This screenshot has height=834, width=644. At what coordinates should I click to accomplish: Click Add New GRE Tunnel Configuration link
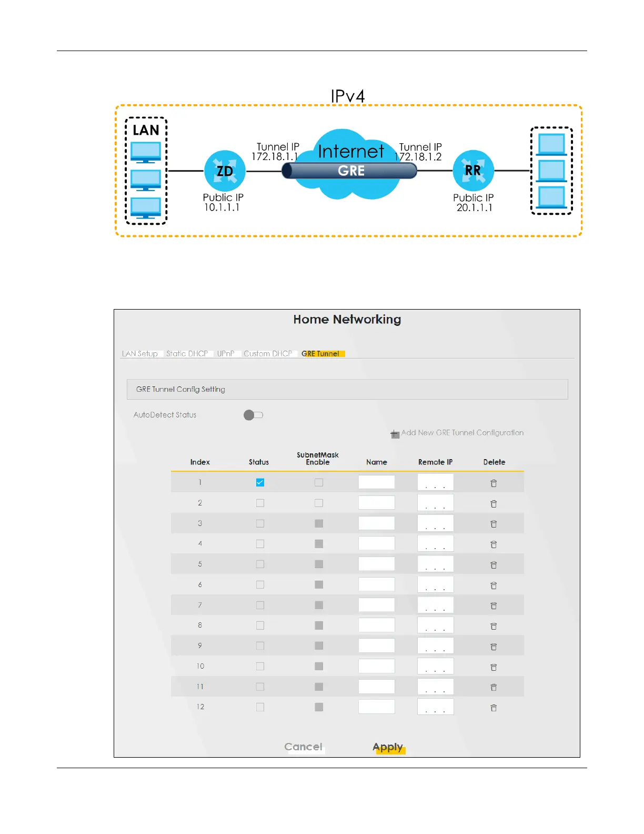point(462,433)
